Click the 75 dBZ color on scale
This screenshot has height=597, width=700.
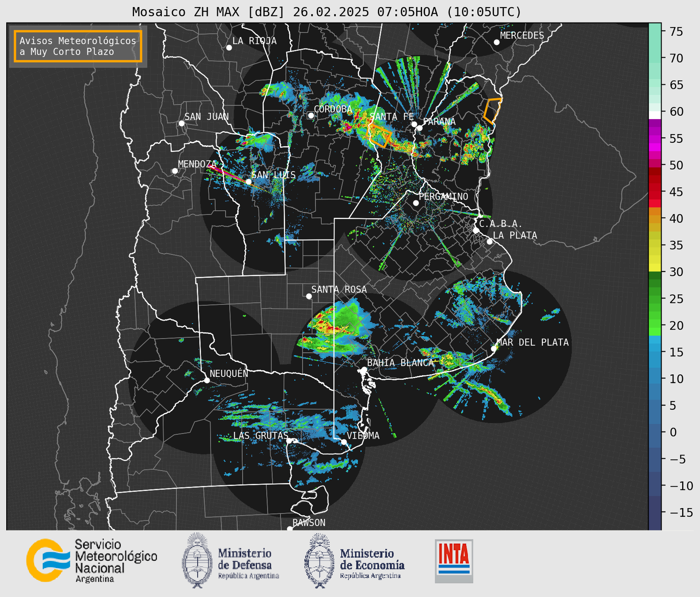click(655, 32)
